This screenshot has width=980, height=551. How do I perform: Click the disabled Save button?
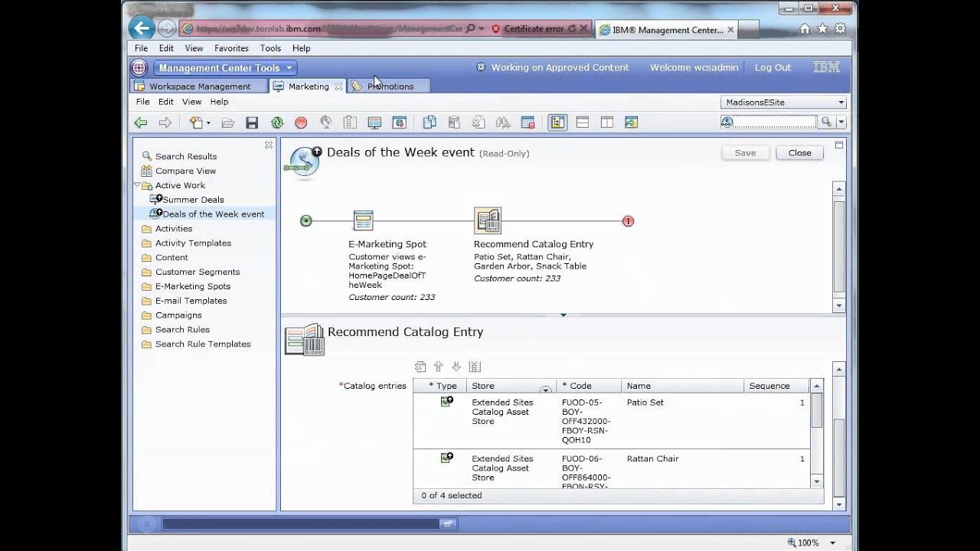click(745, 153)
